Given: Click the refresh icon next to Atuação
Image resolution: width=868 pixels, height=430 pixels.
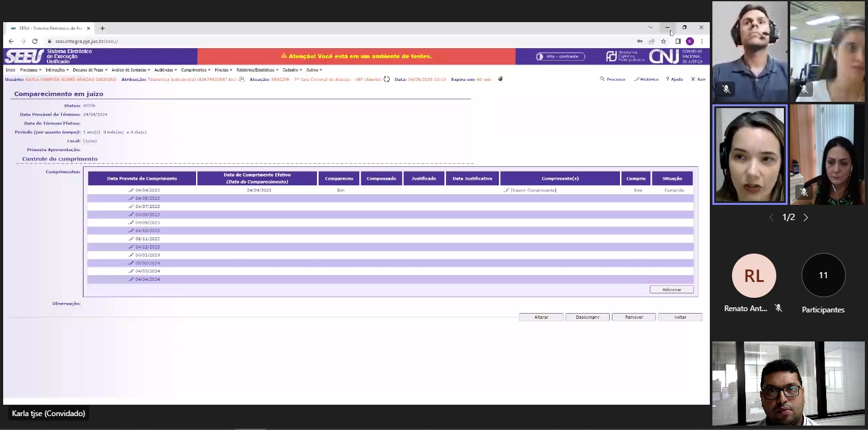Looking at the screenshot, I should coord(387,80).
